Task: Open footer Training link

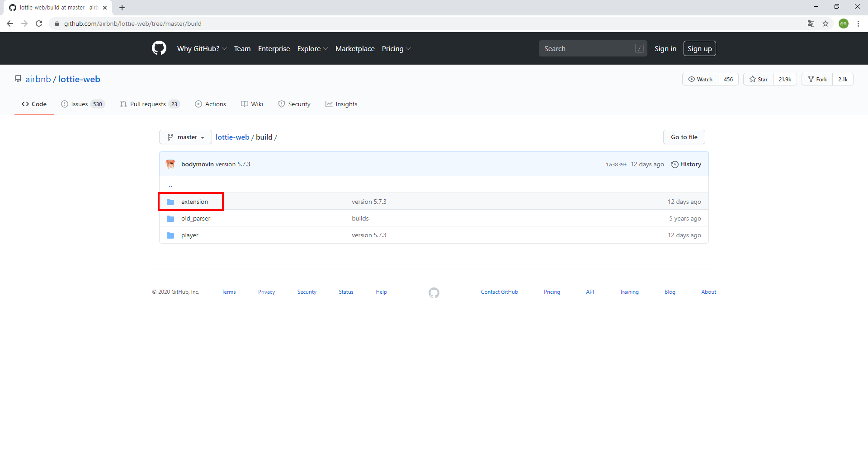Action: [629, 292]
